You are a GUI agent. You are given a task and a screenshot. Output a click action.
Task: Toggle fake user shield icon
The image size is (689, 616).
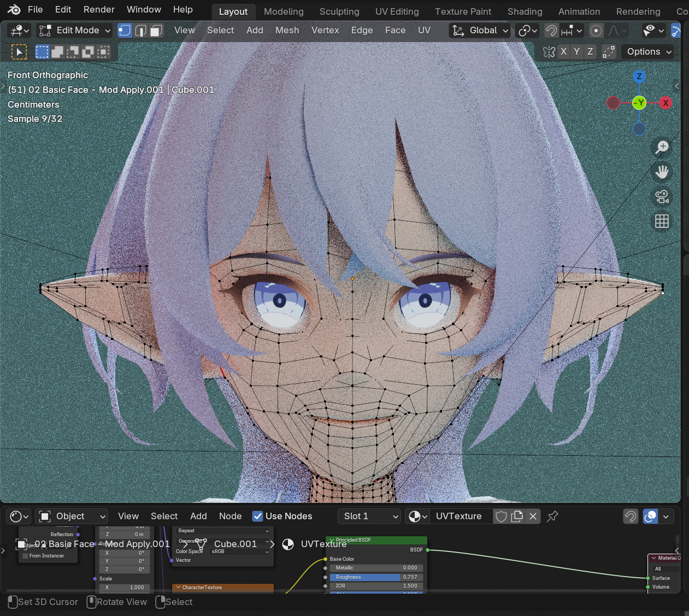tap(501, 517)
